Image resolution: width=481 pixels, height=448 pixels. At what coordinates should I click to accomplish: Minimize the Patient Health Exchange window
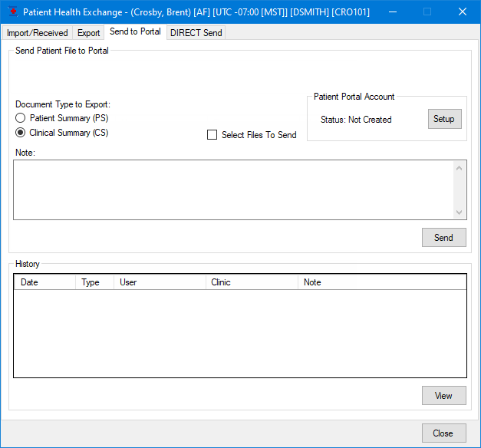[x=393, y=12]
